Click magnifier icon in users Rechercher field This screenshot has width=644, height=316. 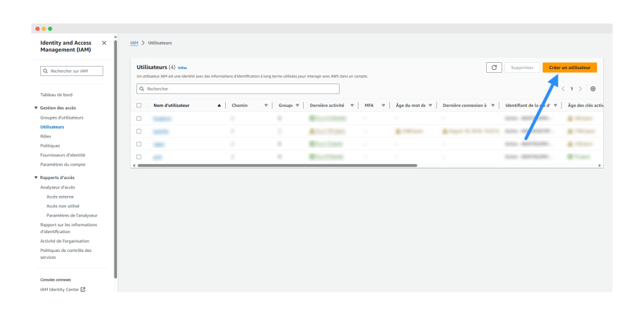coord(142,89)
